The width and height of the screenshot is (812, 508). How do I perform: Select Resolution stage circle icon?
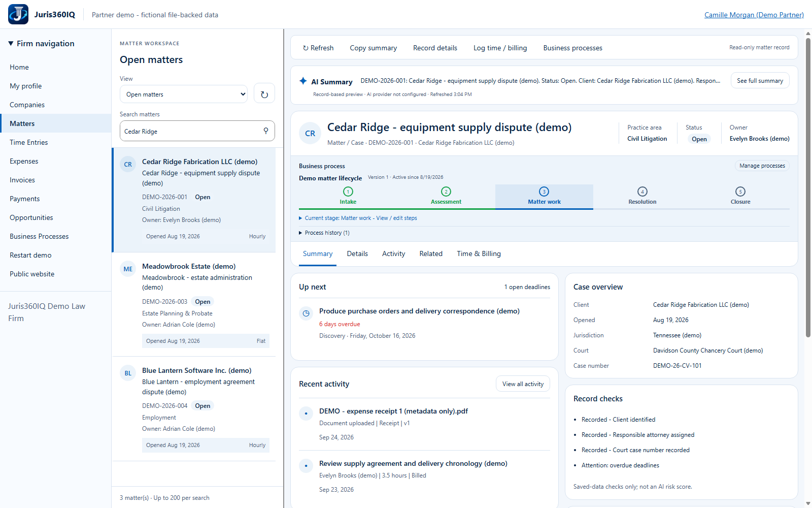click(642, 192)
